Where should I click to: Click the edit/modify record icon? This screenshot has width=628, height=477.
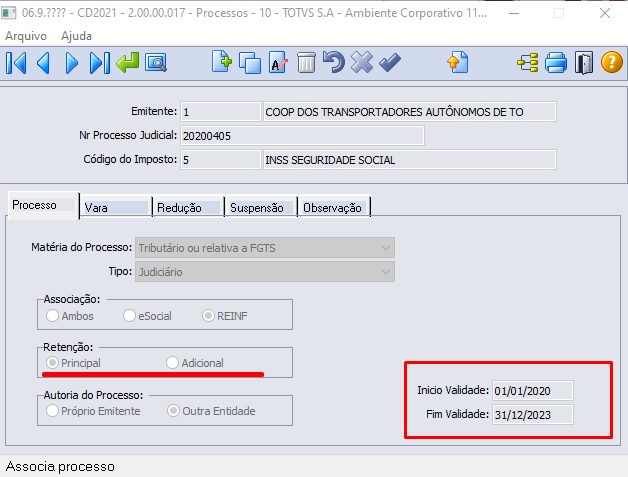pos(278,62)
